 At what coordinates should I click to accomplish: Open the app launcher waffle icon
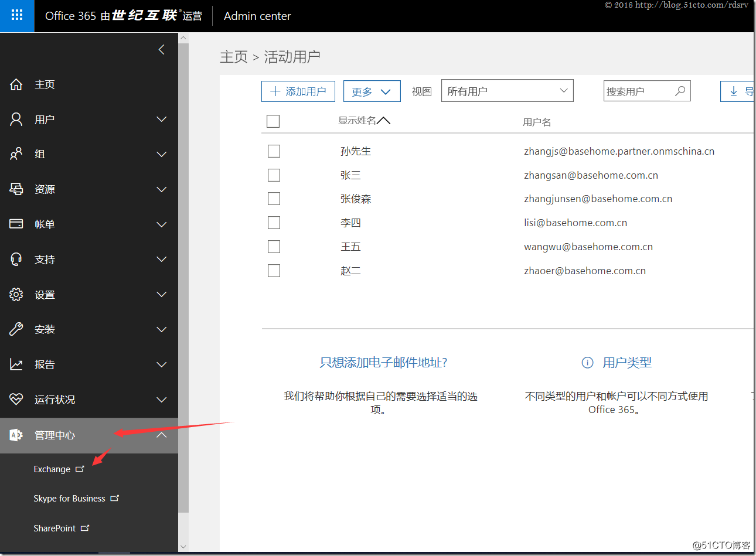(x=17, y=16)
